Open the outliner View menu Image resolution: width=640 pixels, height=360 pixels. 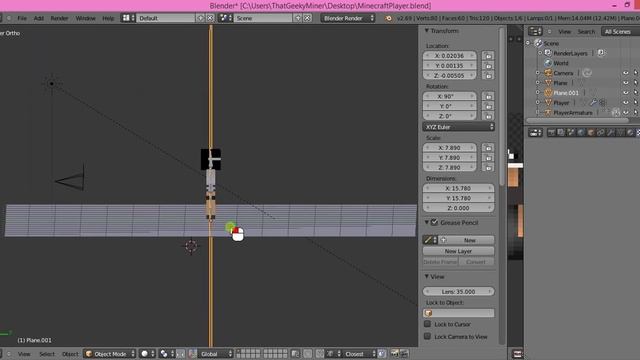click(564, 32)
